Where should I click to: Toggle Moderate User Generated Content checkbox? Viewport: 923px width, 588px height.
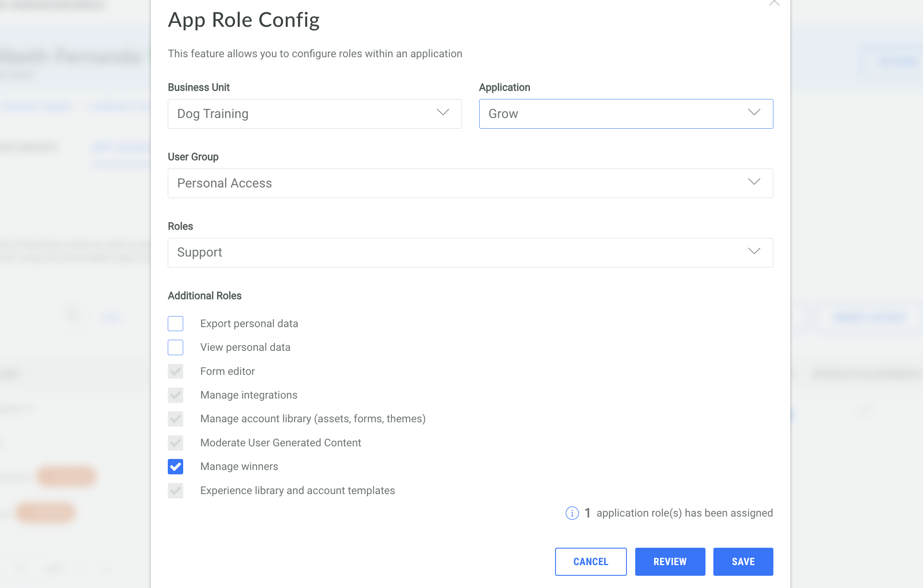[175, 443]
